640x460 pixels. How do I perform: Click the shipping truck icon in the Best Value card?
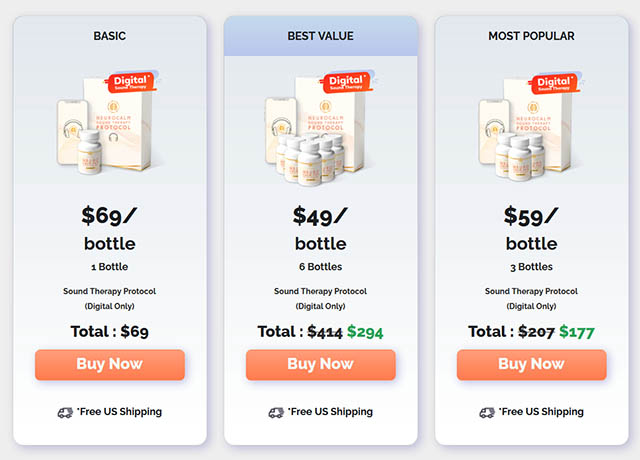[x=276, y=413]
